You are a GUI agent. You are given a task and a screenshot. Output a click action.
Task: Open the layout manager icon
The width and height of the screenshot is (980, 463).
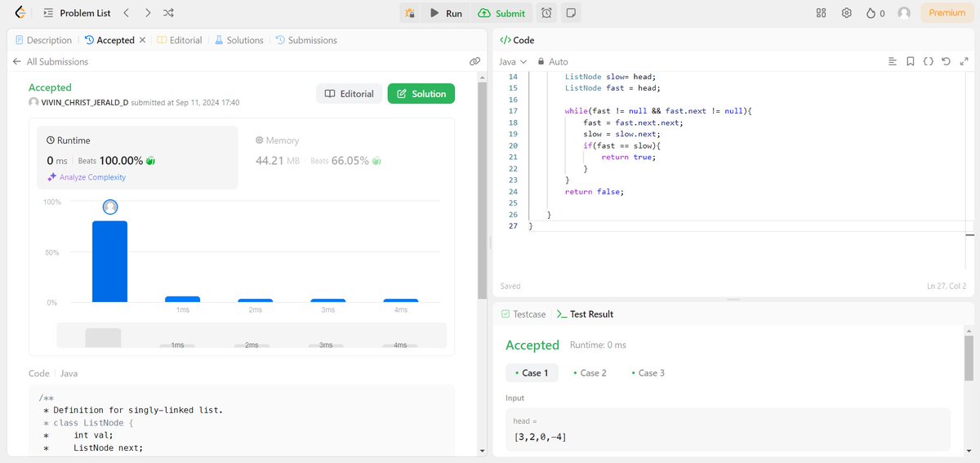click(822, 13)
